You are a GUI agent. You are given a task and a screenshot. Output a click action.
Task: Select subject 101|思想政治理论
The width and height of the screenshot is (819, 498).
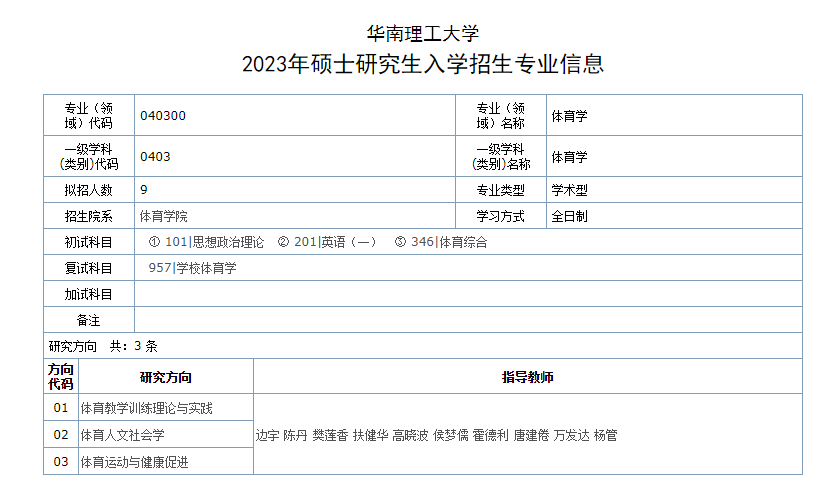(214, 242)
